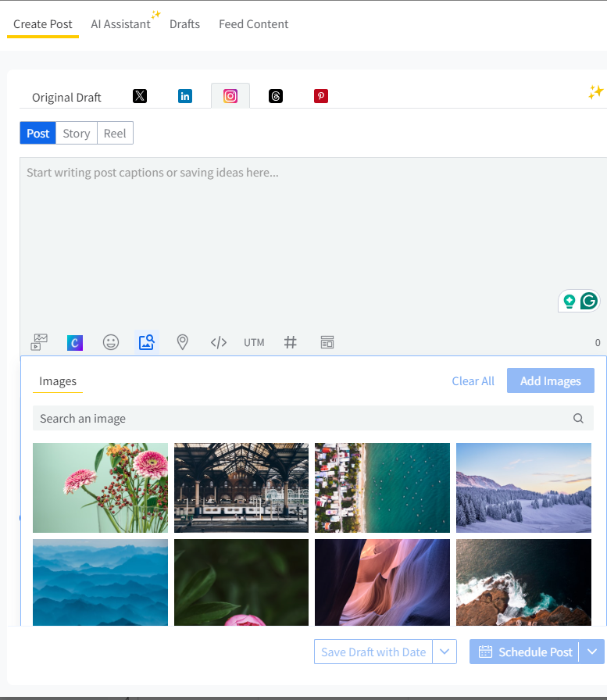Open the Canva design icon
Image resolution: width=607 pixels, height=700 pixels.
[75, 342]
